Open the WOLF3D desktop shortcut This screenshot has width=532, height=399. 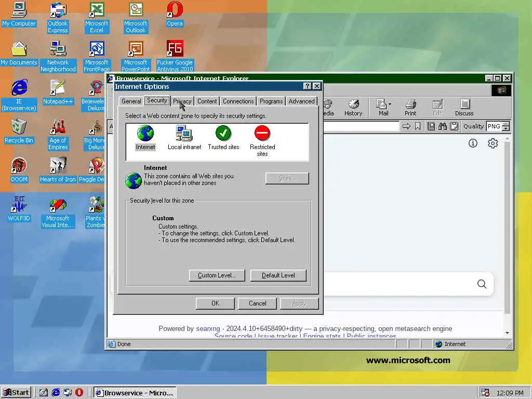pyautogui.click(x=19, y=209)
